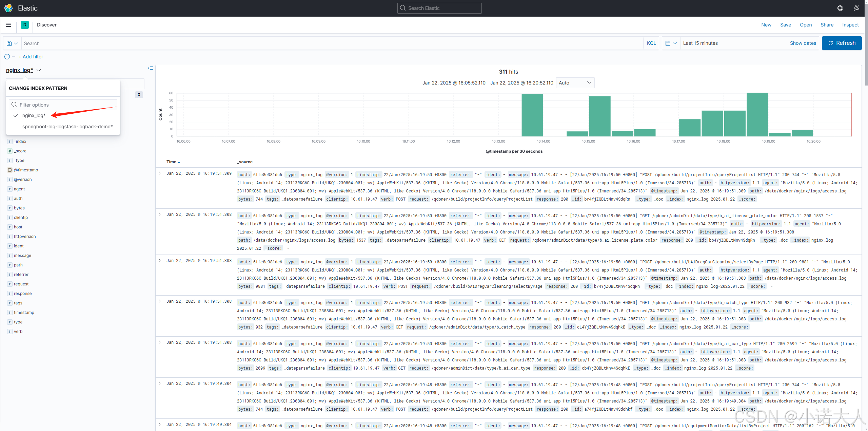Click the Discover breadcrumb

tap(47, 25)
